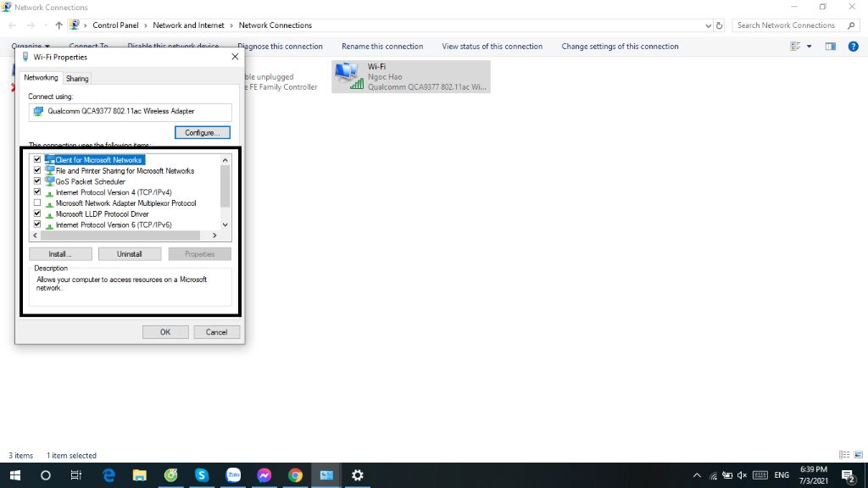Viewport: 868px width, 488px height.
Task: Select the Wi-Fi connection icon
Action: [x=350, y=76]
